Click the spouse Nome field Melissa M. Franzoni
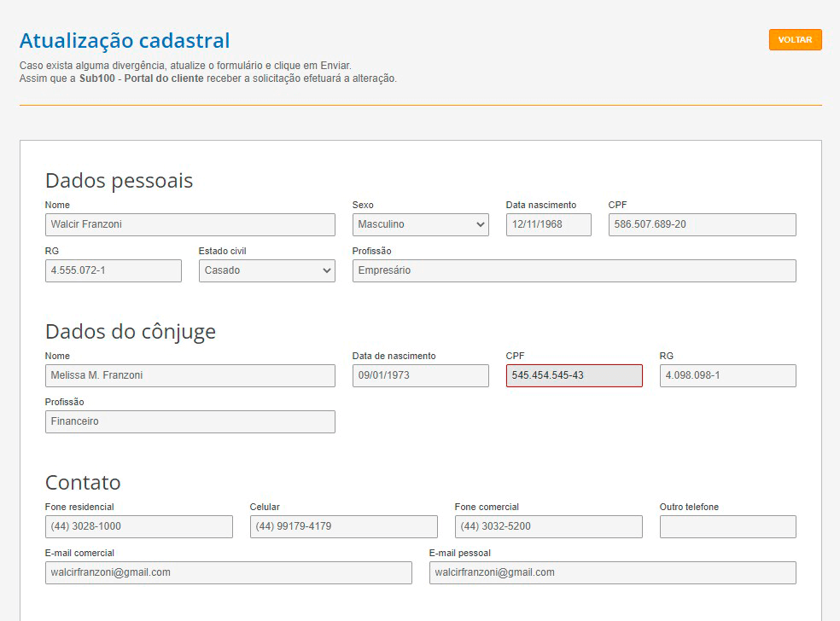The image size is (840, 621). 190,375
